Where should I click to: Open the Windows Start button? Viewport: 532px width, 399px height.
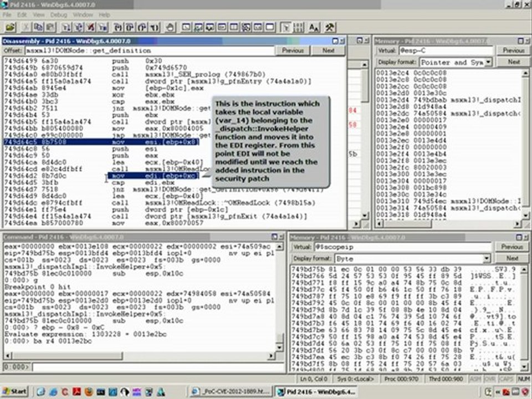[x=14, y=392]
